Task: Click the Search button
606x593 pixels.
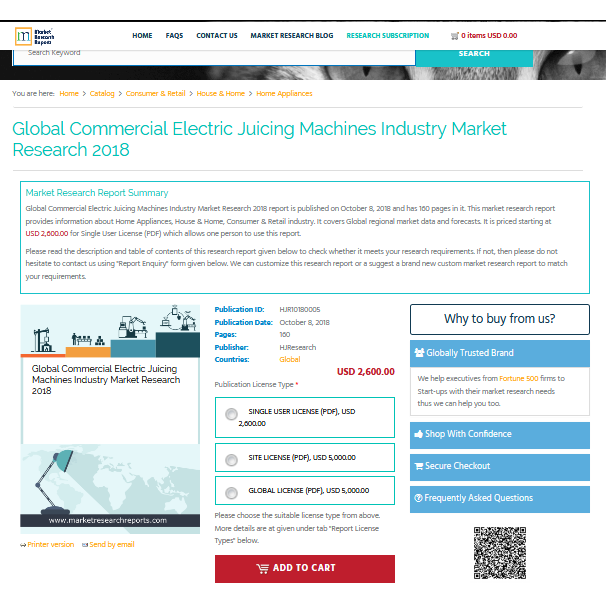Action: (474, 58)
